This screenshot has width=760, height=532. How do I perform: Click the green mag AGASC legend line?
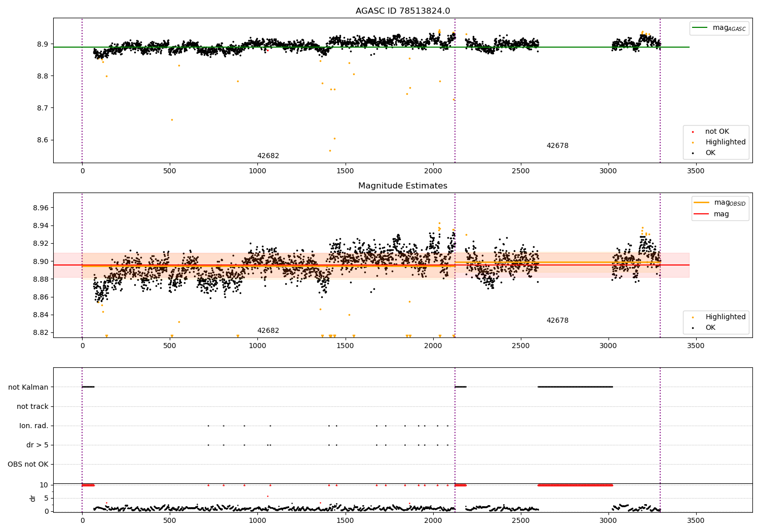[x=700, y=28]
